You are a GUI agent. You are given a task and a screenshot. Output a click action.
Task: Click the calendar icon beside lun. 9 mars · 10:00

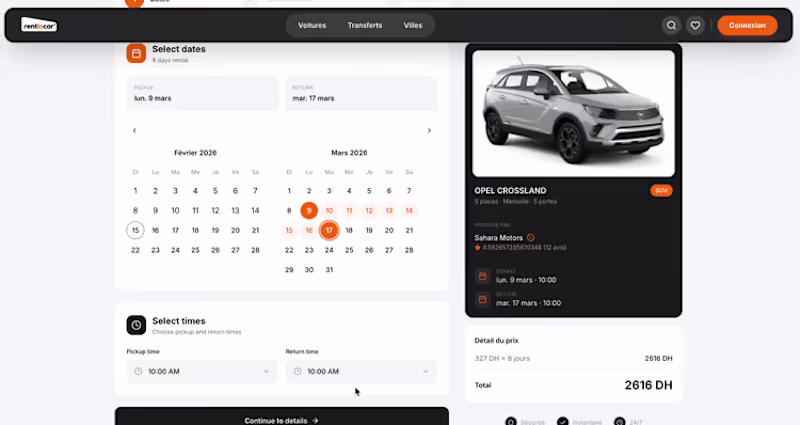483,276
